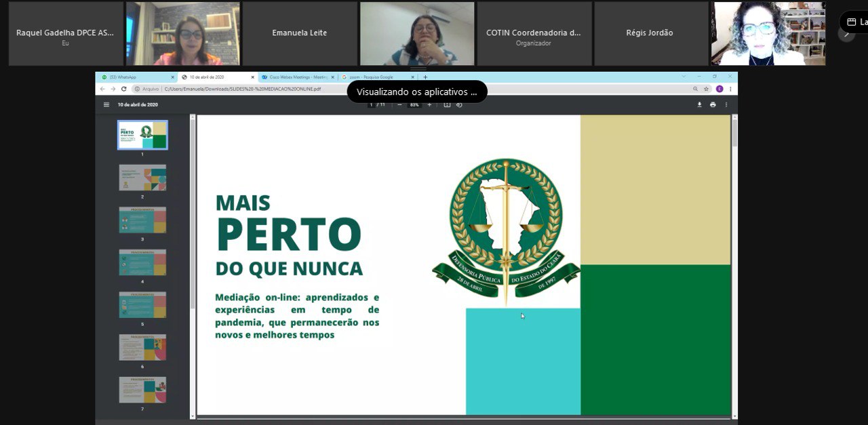The width and height of the screenshot is (868, 425).
Task: Open the PDF viewer more options menu
Action: [726, 104]
